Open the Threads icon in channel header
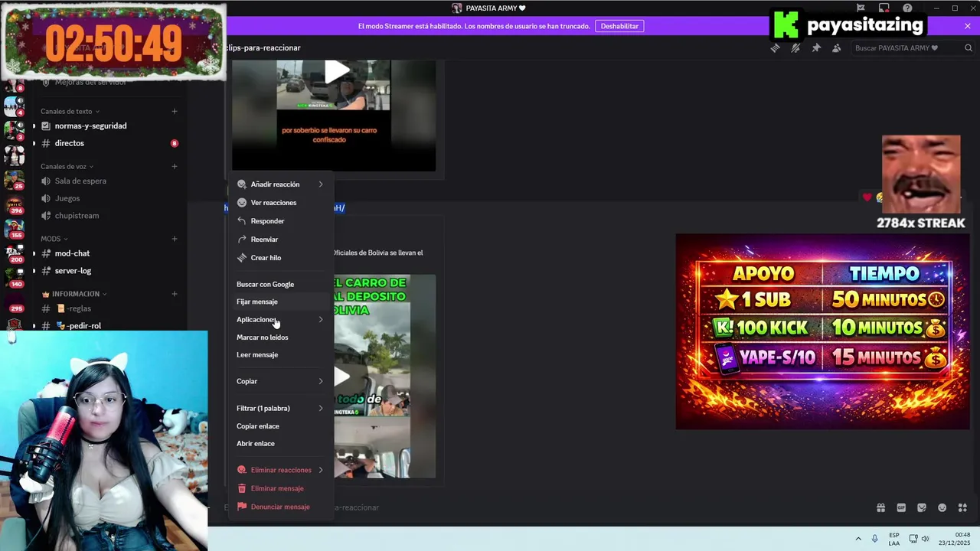980x551 pixels. tap(775, 47)
